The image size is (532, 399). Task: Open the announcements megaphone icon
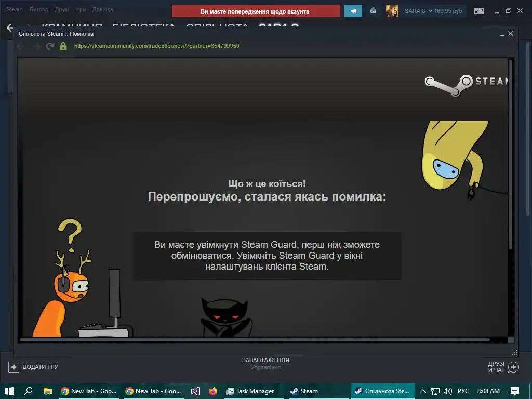click(x=353, y=11)
